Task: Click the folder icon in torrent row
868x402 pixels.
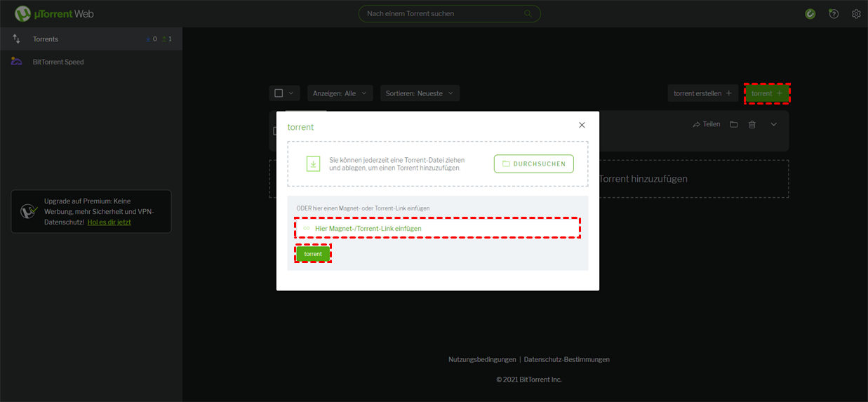Action: [x=733, y=124]
